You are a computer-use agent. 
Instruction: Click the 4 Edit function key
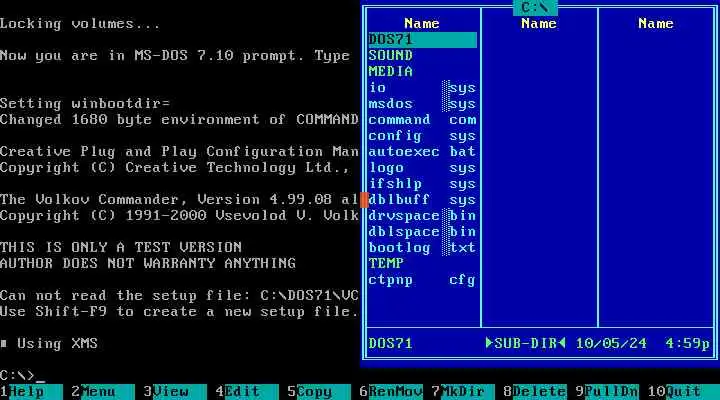pos(247,392)
